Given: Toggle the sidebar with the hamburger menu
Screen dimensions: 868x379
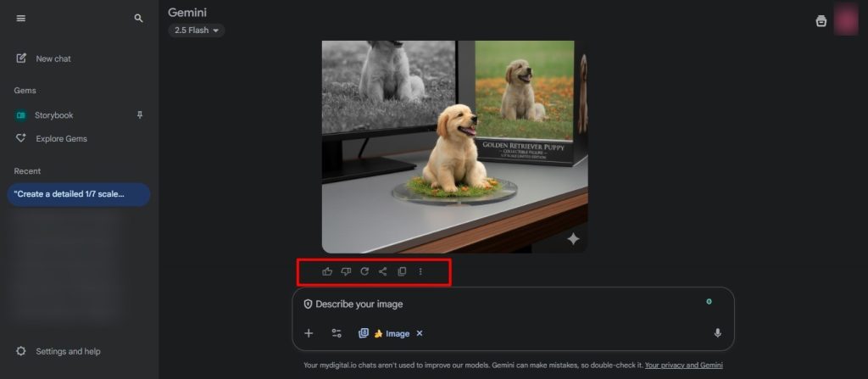Looking at the screenshot, I should pyautogui.click(x=21, y=19).
